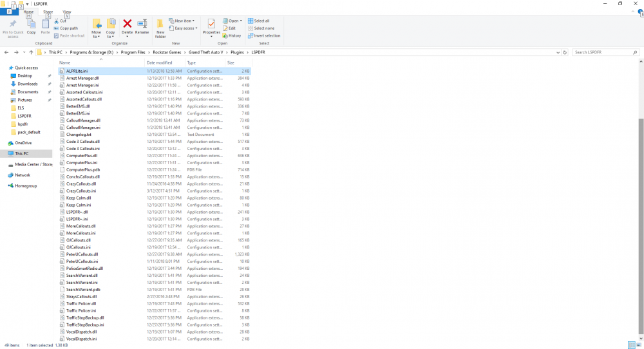The image size is (644, 349).
Task: Switch to the Home ribbon tab
Action: click(x=28, y=12)
